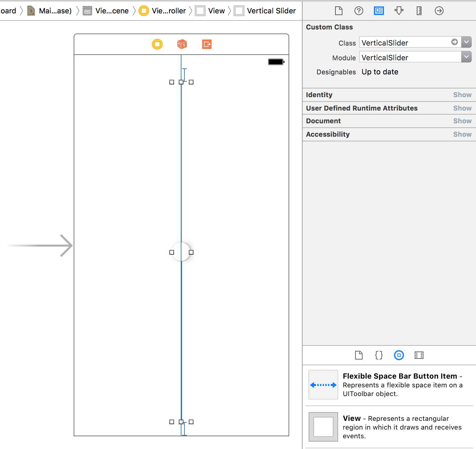The height and width of the screenshot is (449, 476).
Task: Click the Module field containing VerticalSlider
Action: [410, 57]
